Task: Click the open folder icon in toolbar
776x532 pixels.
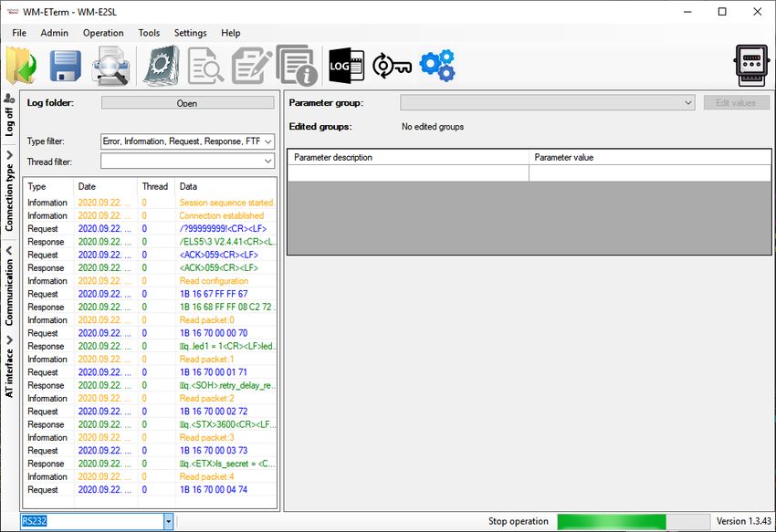Action: 21,66
